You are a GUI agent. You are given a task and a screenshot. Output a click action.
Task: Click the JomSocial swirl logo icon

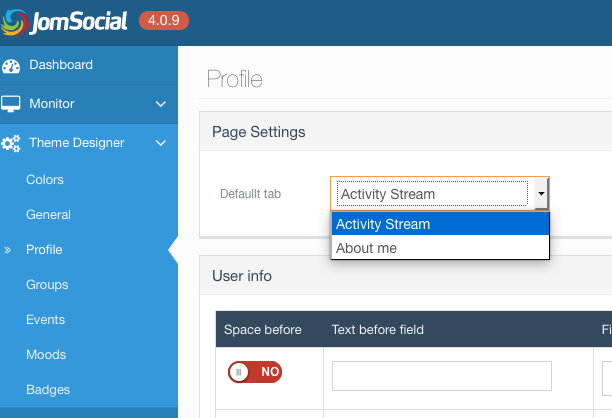(x=14, y=23)
